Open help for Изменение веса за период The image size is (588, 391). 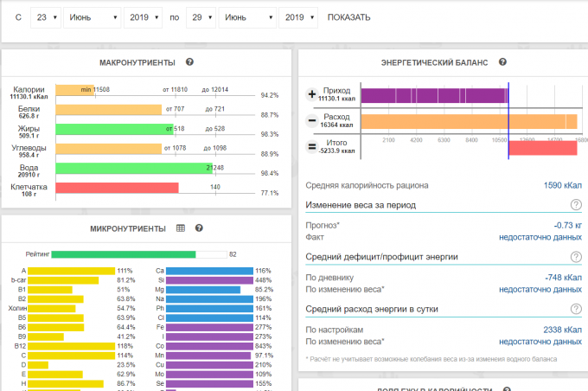[575, 205]
